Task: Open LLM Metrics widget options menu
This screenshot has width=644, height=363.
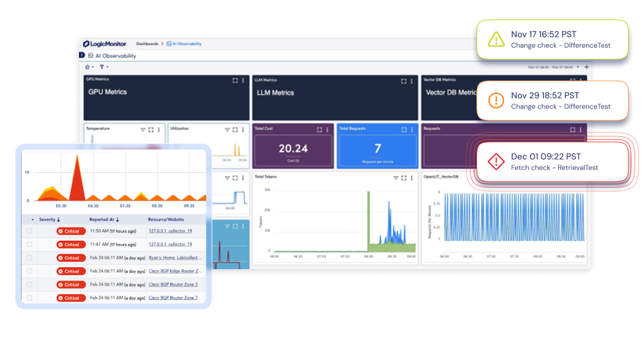Action: [411, 81]
